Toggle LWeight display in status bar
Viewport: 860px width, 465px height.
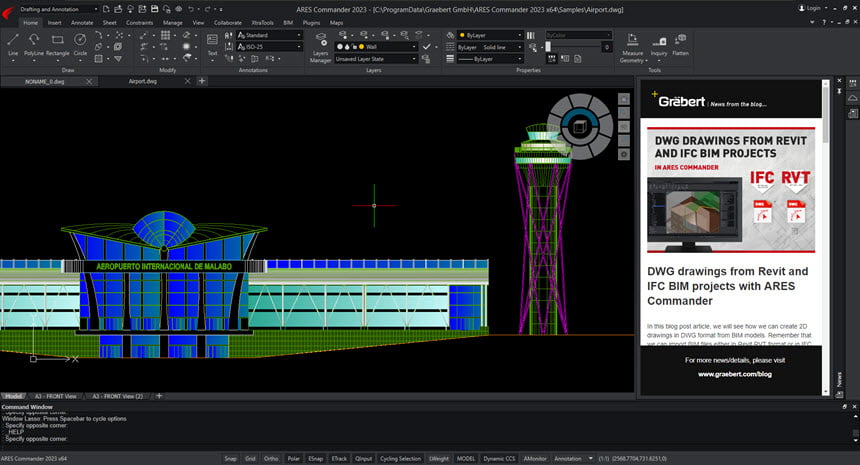(439, 458)
